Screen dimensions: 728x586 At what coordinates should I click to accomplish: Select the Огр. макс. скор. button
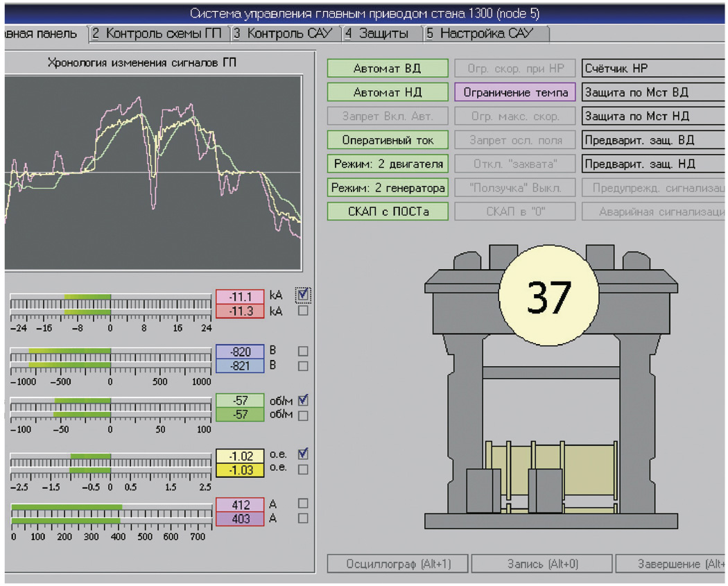[x=515, y=116]
